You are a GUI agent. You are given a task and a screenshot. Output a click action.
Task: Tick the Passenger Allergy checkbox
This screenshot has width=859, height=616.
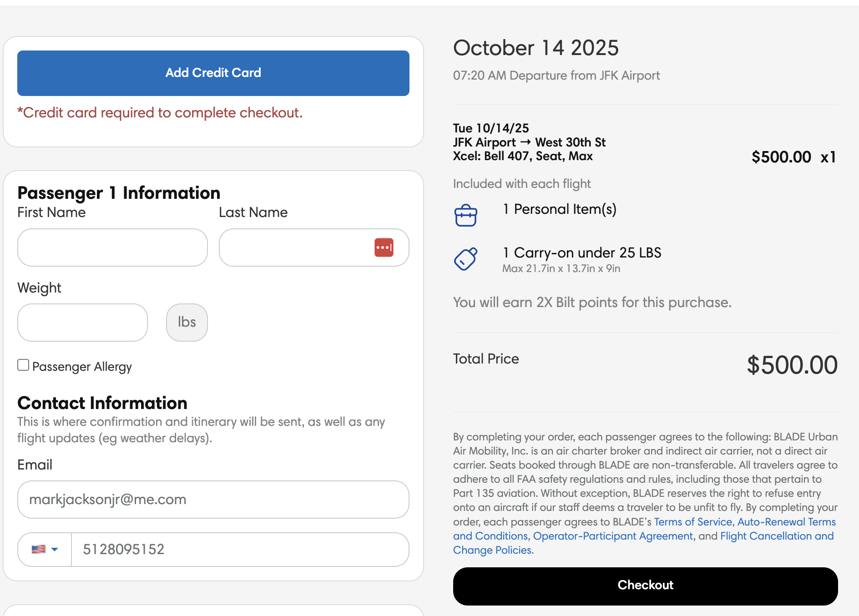pos(23,365)
